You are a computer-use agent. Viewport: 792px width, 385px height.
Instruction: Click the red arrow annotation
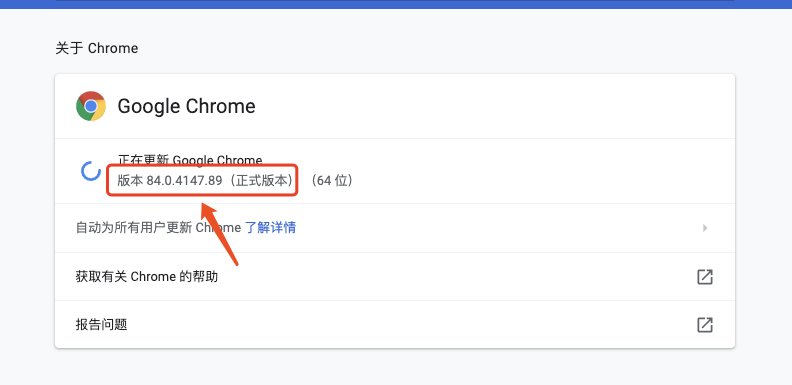[x=219, y=234]
